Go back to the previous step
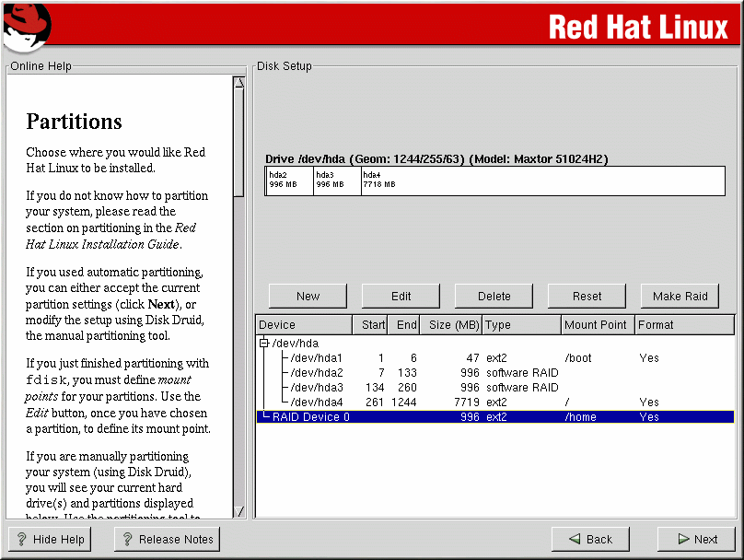Screen dimensions: 744x560 point(589,540)
